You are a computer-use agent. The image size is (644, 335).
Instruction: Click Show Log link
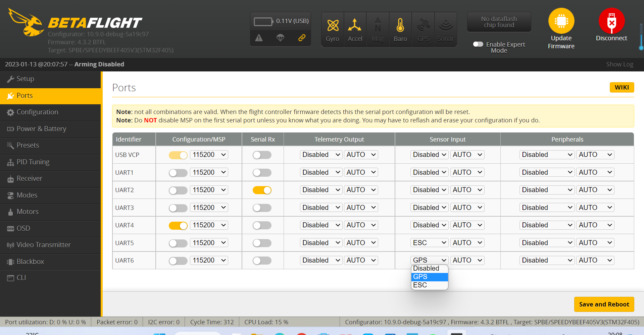620,64
